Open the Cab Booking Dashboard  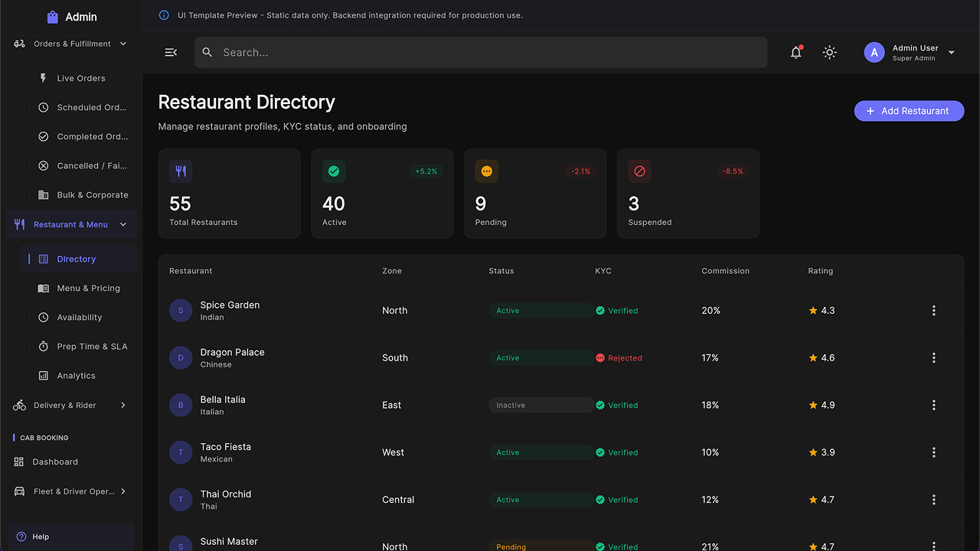(71, 461)
